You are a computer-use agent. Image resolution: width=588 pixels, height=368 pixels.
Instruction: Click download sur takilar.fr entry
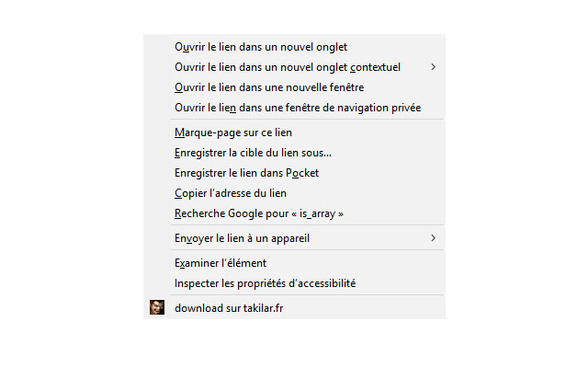(229, 308)
